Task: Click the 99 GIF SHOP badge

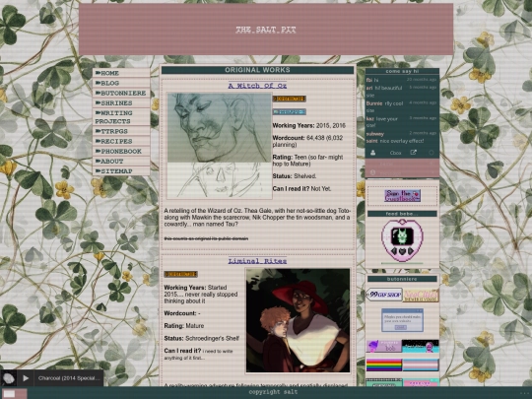Action: pos(384,295)
